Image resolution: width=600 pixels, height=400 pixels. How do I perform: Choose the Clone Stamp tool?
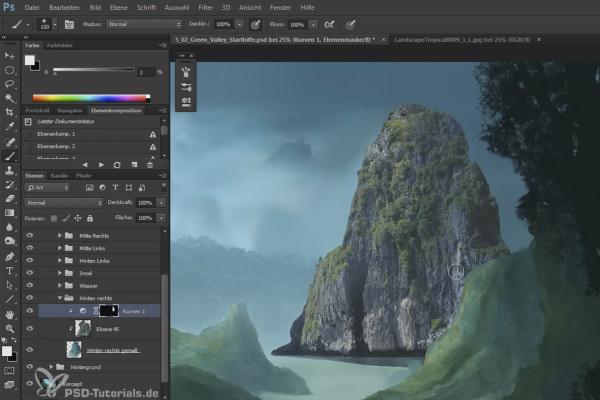point(10,170)
